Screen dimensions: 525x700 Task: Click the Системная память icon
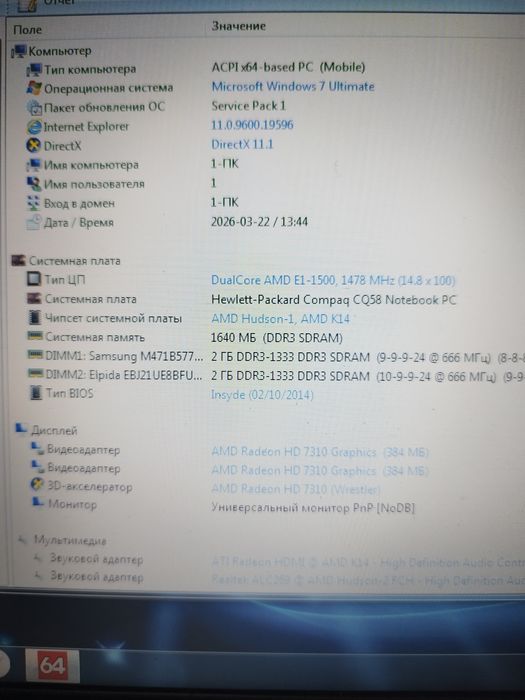pyautogui.click(x=35, y=336)
